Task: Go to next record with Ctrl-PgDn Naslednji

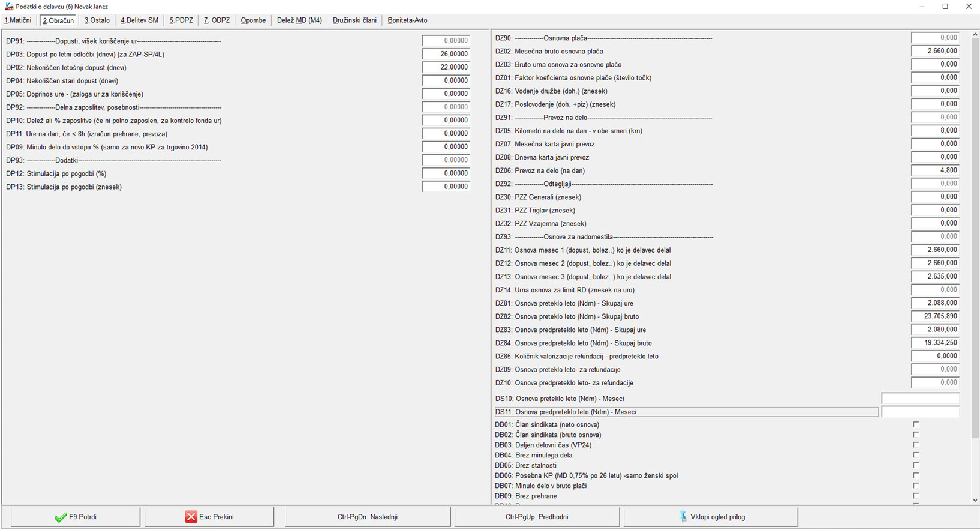Action: point(368,517)
